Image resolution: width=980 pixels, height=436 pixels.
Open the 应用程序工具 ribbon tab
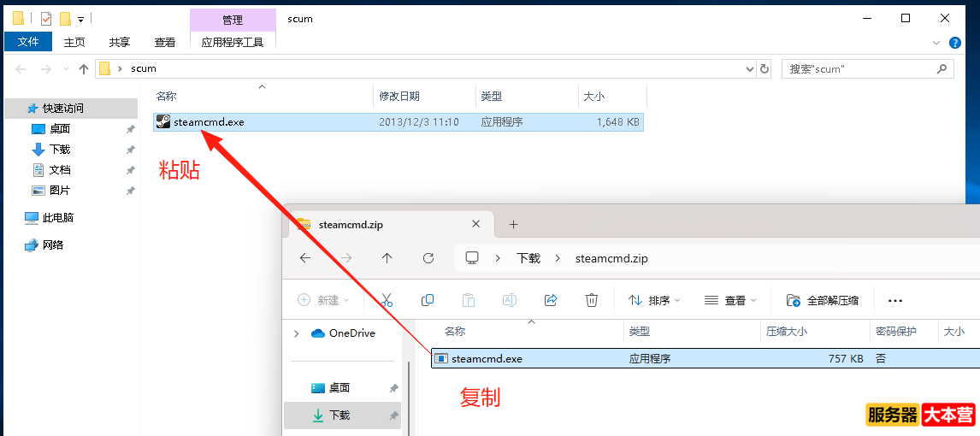(x=233, y=42)
